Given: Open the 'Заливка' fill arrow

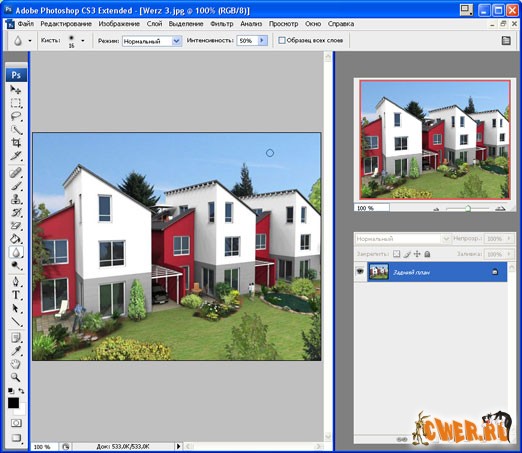Looking at the screenshot, I should (x=509, y=254).
